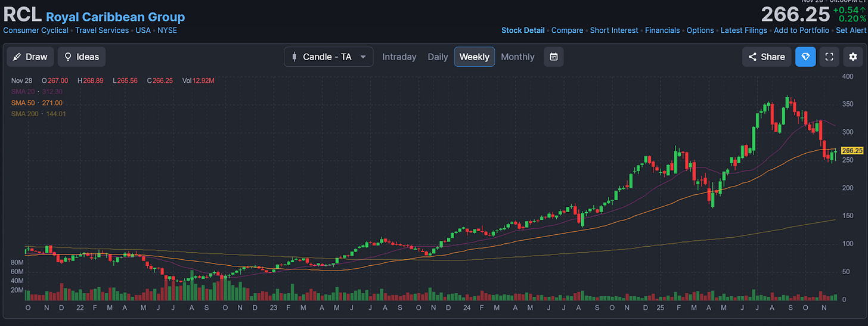This screenshot has width=868, height=326.
Task: Click the 266.25 last price in header
Action: click(x=795, y=14)
